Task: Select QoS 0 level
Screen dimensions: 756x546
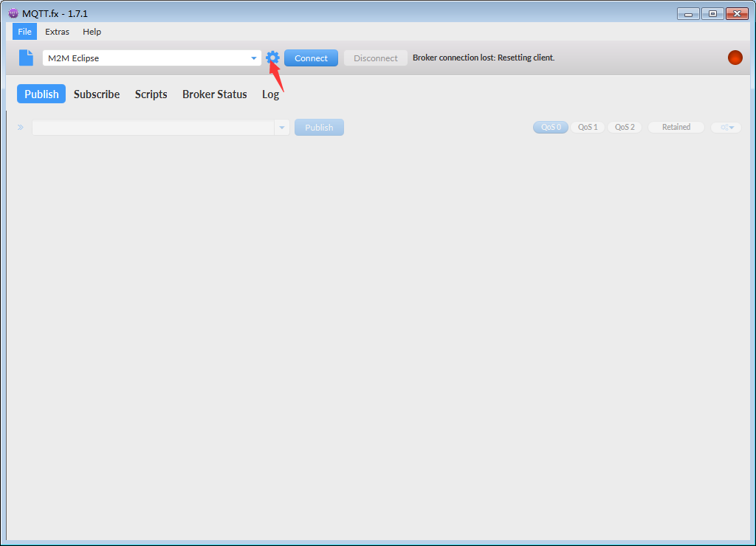Action: (551, 127)
